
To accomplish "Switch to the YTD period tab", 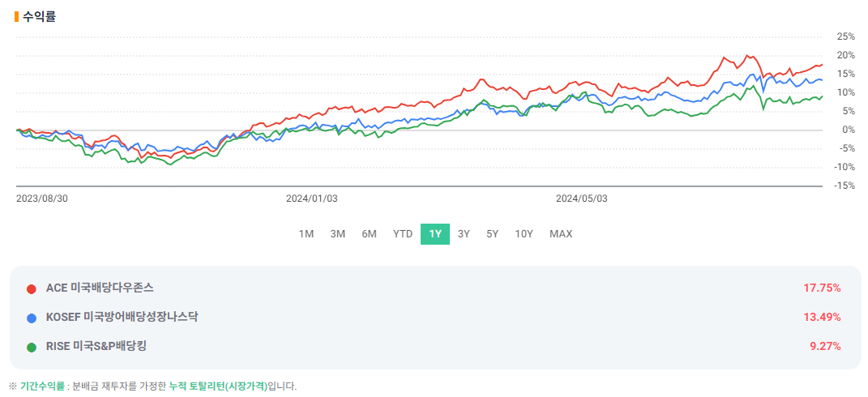I will (403, 233).
